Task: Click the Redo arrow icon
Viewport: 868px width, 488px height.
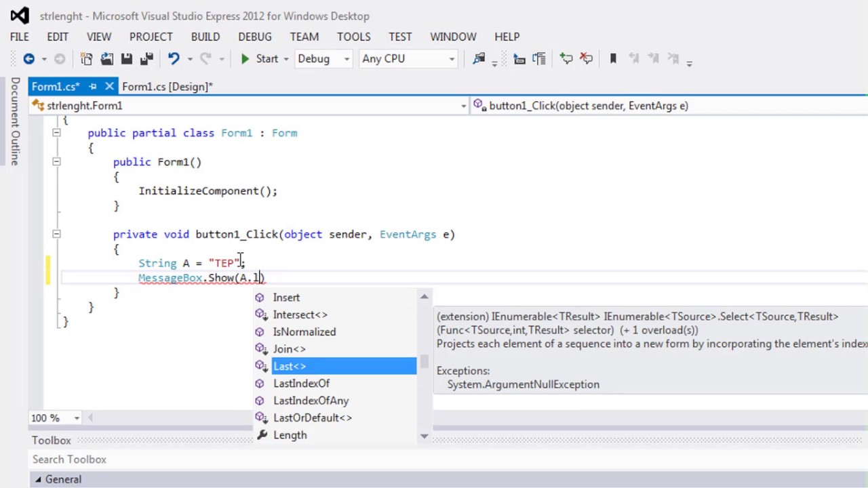Action: pyautogui.click(x=205, y=59)
